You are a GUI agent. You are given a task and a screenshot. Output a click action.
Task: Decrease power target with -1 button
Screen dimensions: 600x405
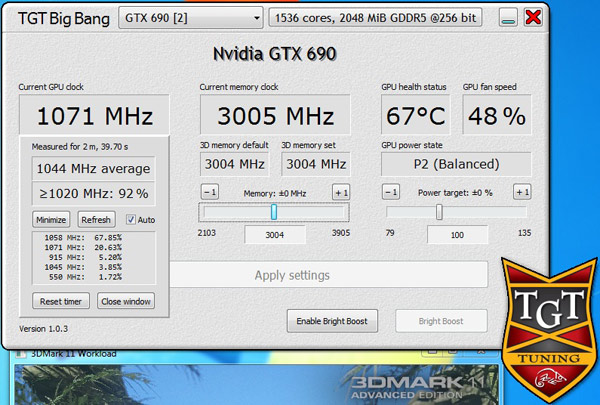click(x=391, y=192)
